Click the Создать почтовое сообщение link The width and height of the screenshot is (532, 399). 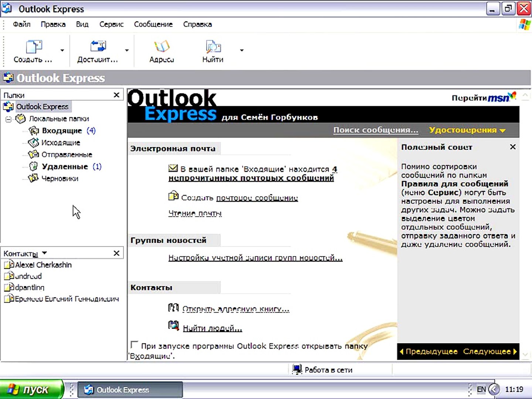click(x=257, y=198)
